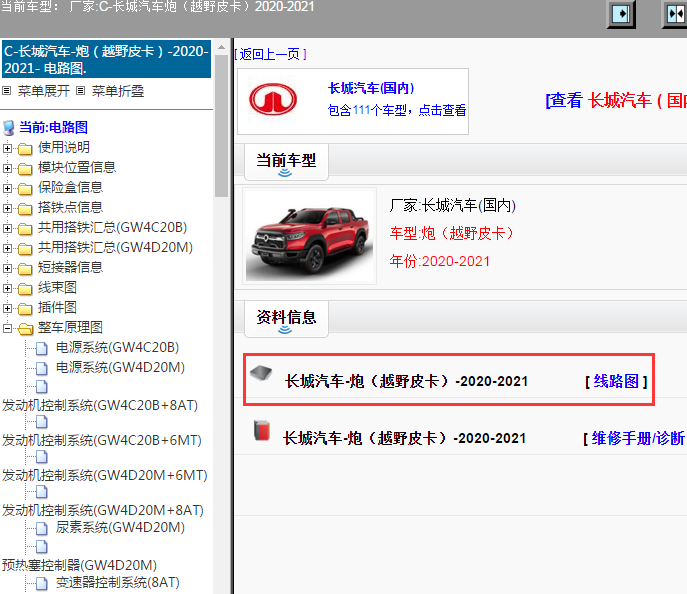Open the 线路图 link

616,382
